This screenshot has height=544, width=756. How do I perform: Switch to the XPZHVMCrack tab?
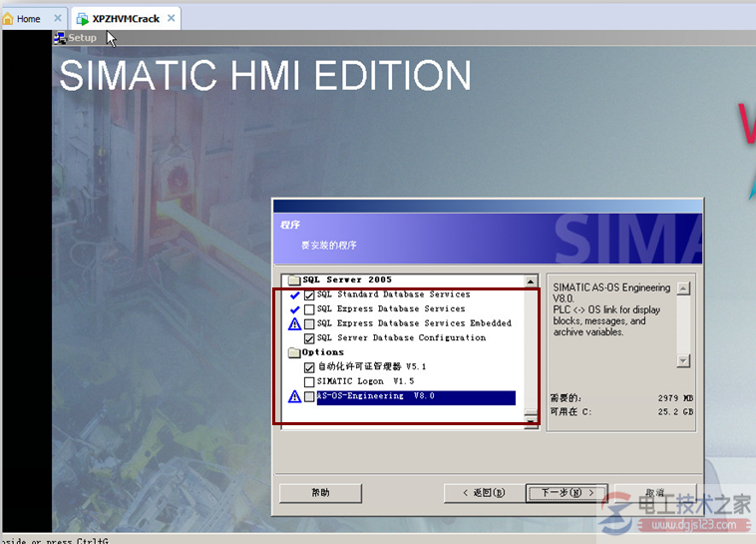(126, 19)
